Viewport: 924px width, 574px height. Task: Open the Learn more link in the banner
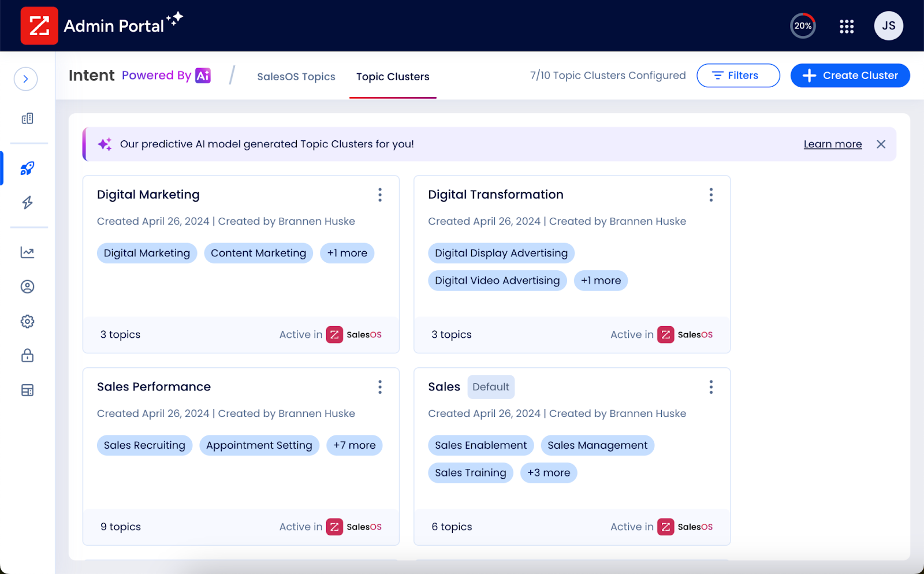coord(833,144)
